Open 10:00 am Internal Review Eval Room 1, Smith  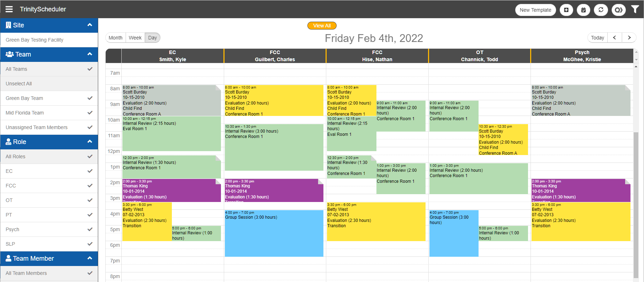(171, 134)
